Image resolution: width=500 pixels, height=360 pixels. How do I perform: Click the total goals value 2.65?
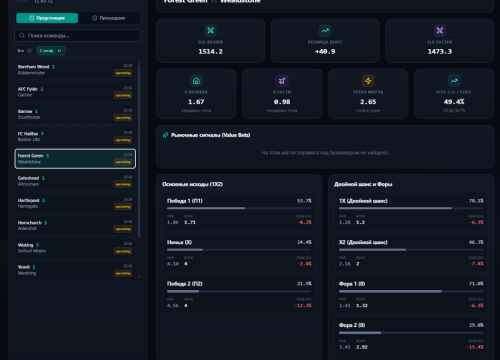[x=368, y=102]
